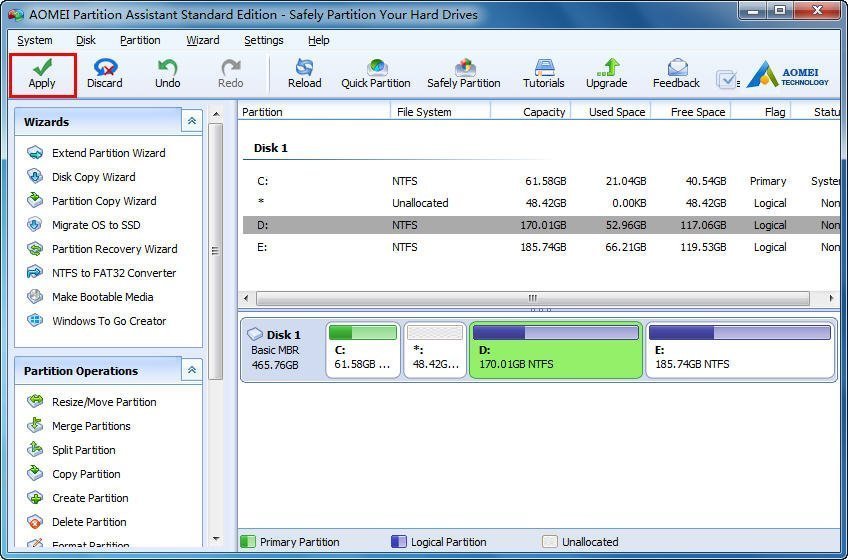Click horizontal scrollbar of partition list
The image size is (848, 560).
coord(533,298)
